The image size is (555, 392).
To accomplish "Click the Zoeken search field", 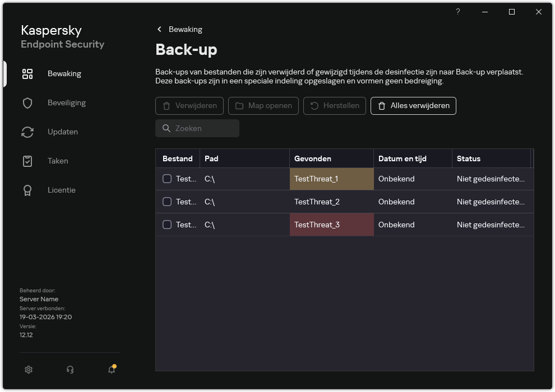I will pos(197,128).
